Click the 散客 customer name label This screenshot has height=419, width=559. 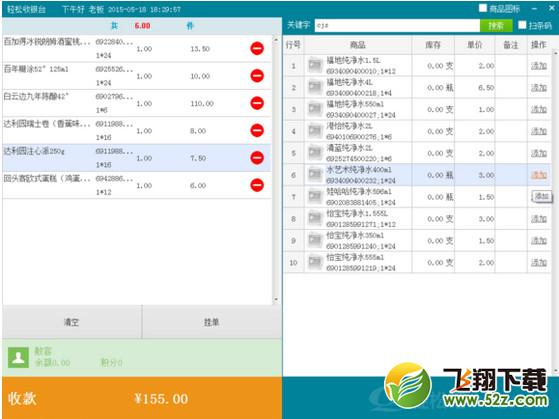click(x=43, y=351)
